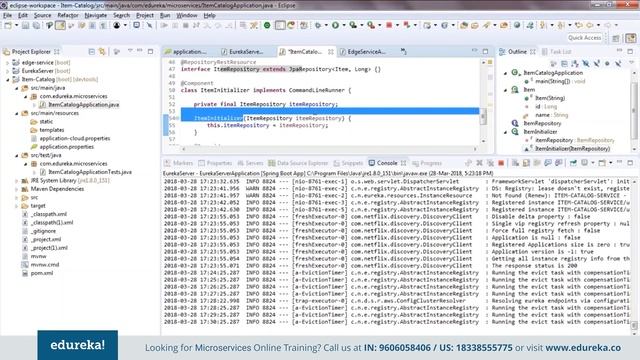Click the Save icon in the main toolbar
The image size is (640, 360).
coord(25,25)
